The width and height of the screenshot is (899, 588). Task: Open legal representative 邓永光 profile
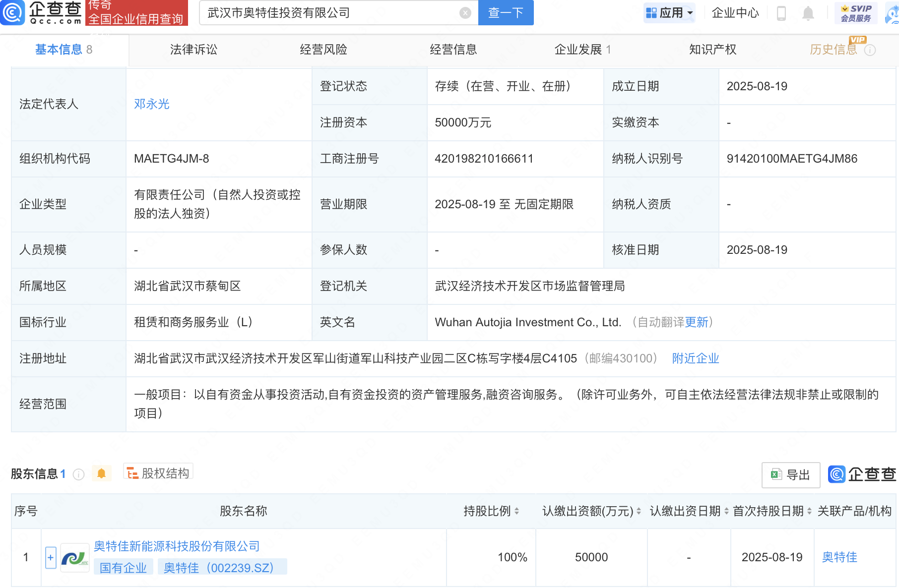(152, 104)
